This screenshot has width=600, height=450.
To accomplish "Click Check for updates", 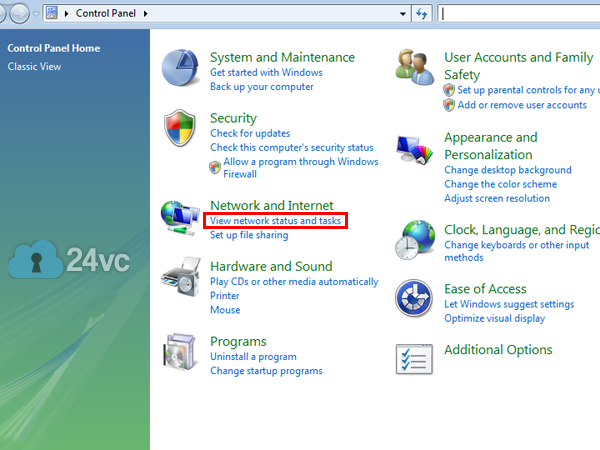I will pos(250,133).
